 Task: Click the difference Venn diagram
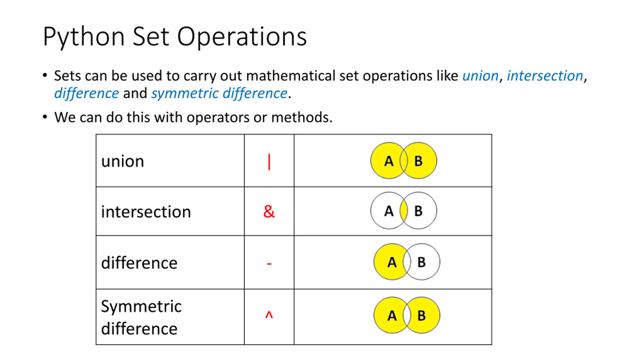[x=407, y=262]
